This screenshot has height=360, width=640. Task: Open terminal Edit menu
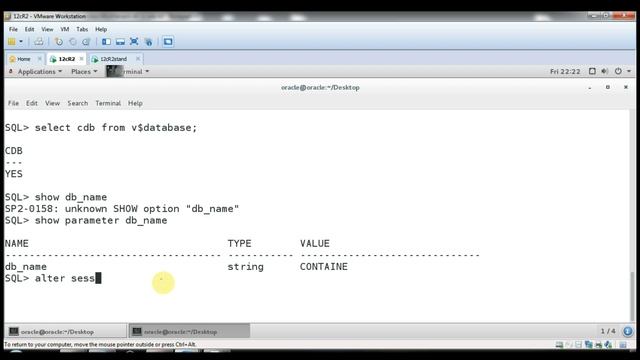point(32,103)
